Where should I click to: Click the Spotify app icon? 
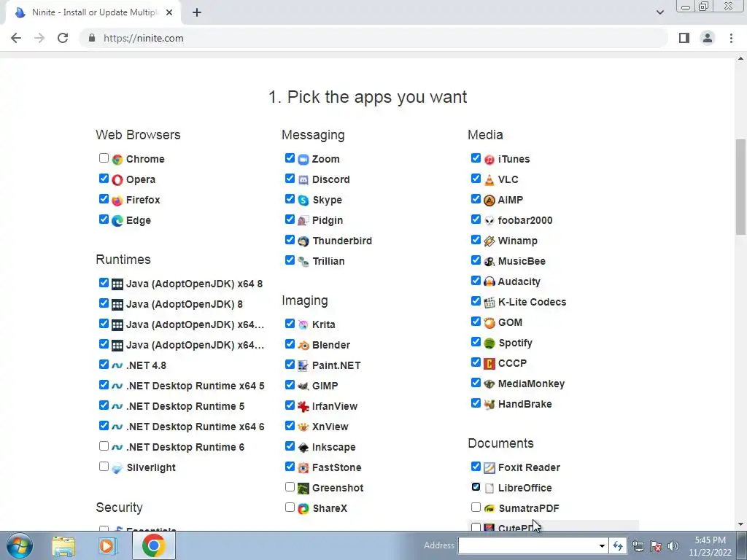pos(489,343)
